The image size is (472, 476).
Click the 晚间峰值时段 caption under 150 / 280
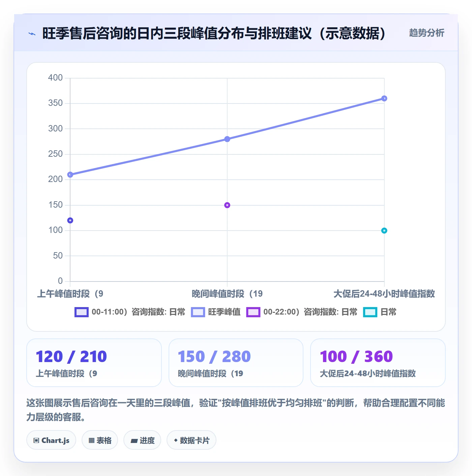(x=210, y=374)
